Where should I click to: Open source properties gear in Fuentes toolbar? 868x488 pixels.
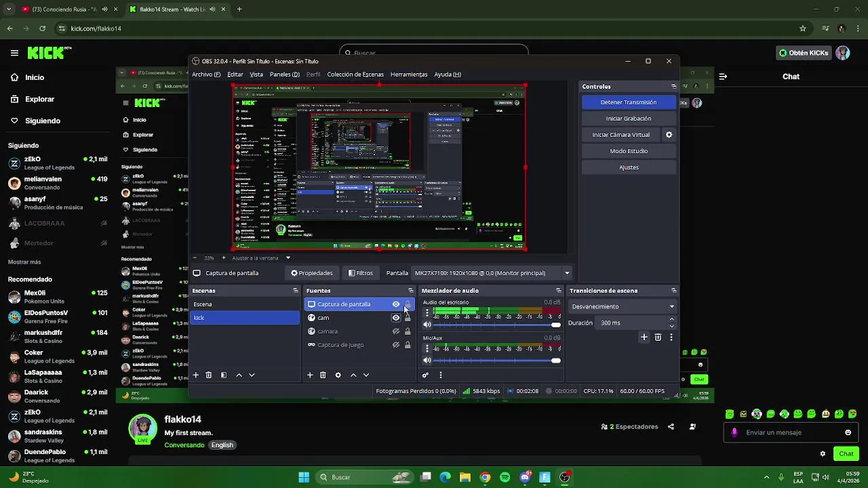338,375
